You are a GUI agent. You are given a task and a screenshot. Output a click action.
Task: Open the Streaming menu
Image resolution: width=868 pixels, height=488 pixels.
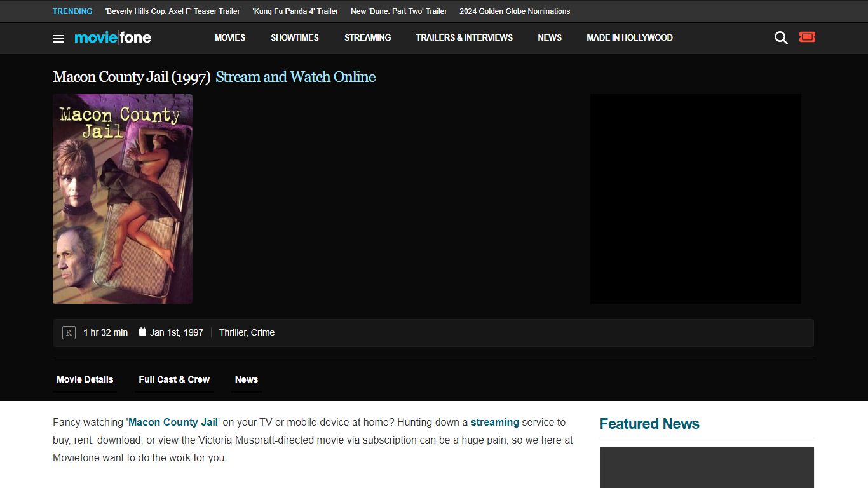[x=368, y=37]
